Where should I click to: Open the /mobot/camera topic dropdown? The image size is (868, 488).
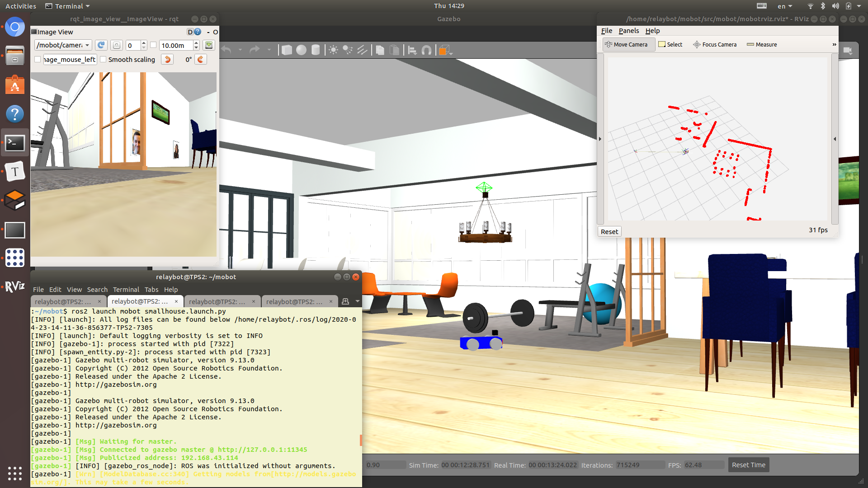pyautogui.click(x=63, y=45)
